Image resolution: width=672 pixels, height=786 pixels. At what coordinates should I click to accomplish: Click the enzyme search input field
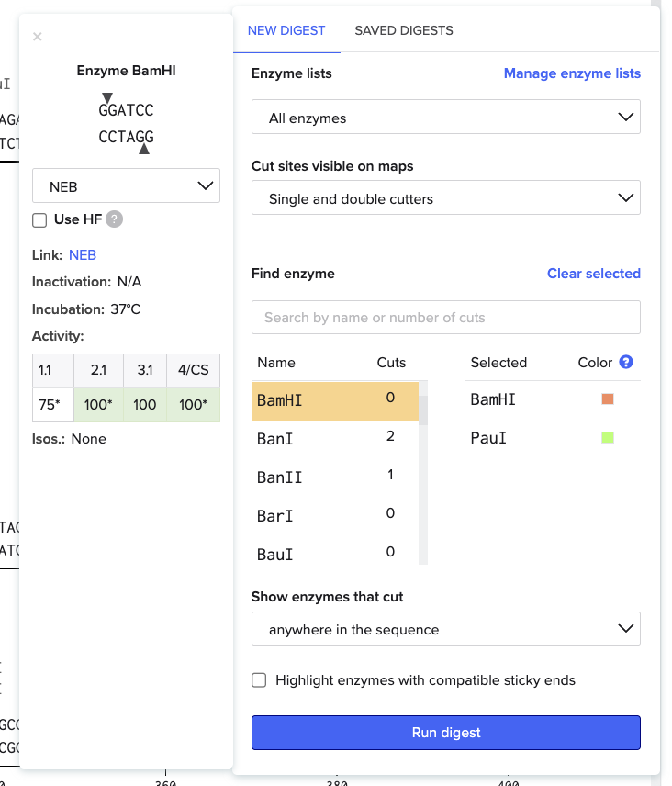click(445, 318)
